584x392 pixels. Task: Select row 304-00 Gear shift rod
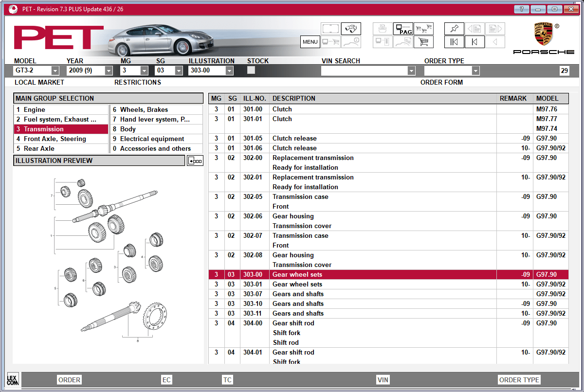coord(388,333)
